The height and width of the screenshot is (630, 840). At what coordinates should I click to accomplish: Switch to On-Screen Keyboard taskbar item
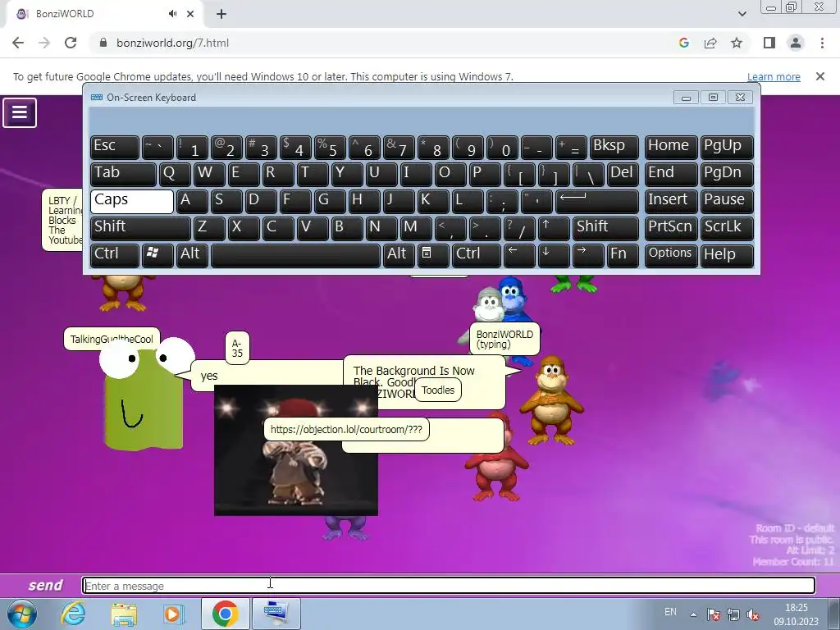(276, 614)
